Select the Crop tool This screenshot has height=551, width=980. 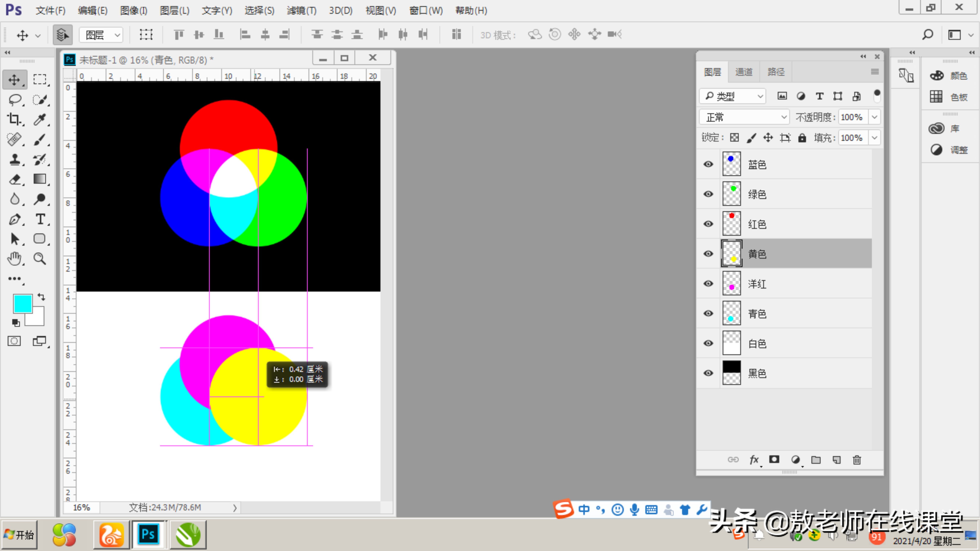(x=15, y=119)
